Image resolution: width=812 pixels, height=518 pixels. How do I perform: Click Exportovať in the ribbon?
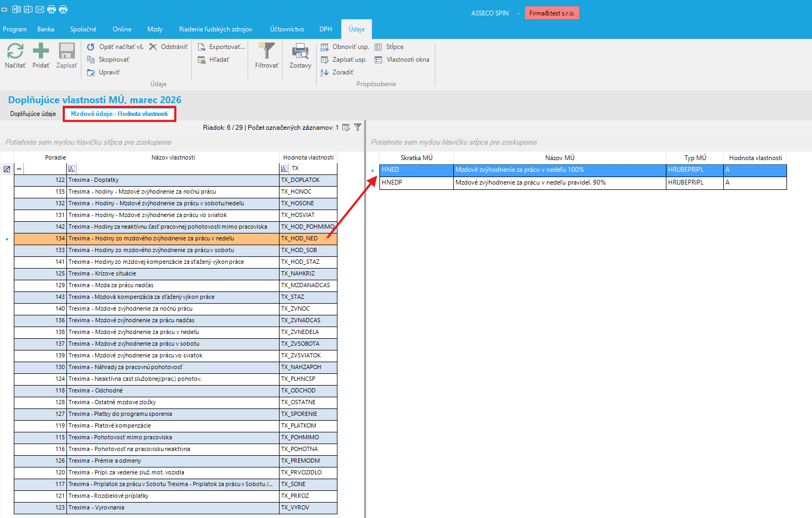point(222,47)
